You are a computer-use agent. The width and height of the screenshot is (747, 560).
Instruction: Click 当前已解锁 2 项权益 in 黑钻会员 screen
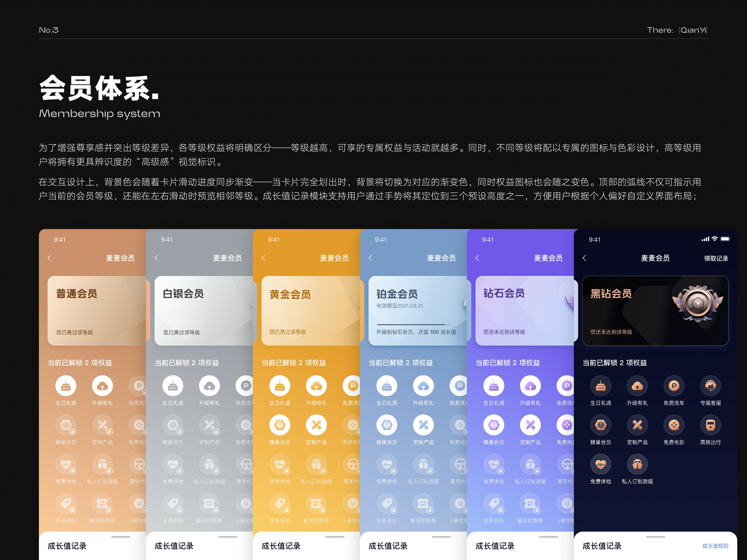[x=615, y=362]
